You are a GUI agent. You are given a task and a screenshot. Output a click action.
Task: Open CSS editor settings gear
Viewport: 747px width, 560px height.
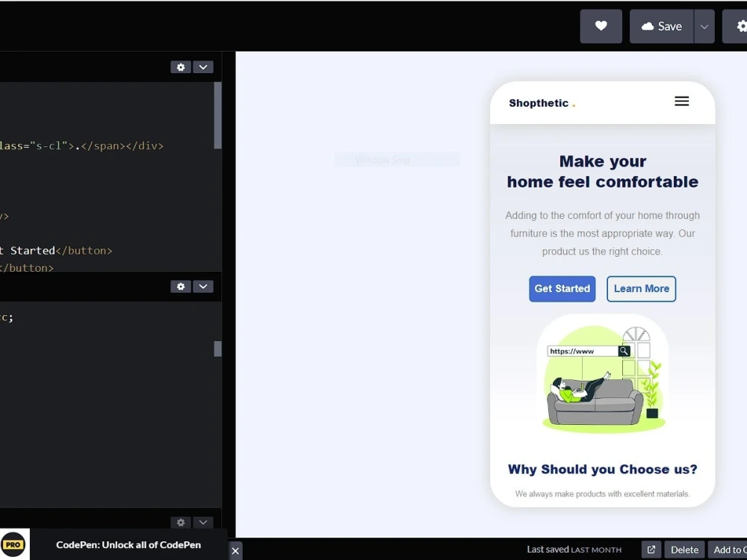tap(181, 287)
